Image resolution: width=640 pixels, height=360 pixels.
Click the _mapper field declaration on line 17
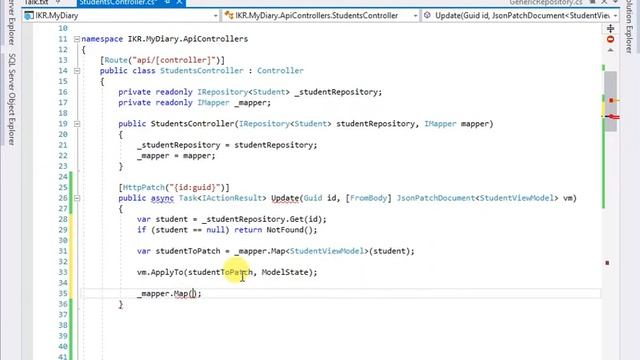coord(250,102)
